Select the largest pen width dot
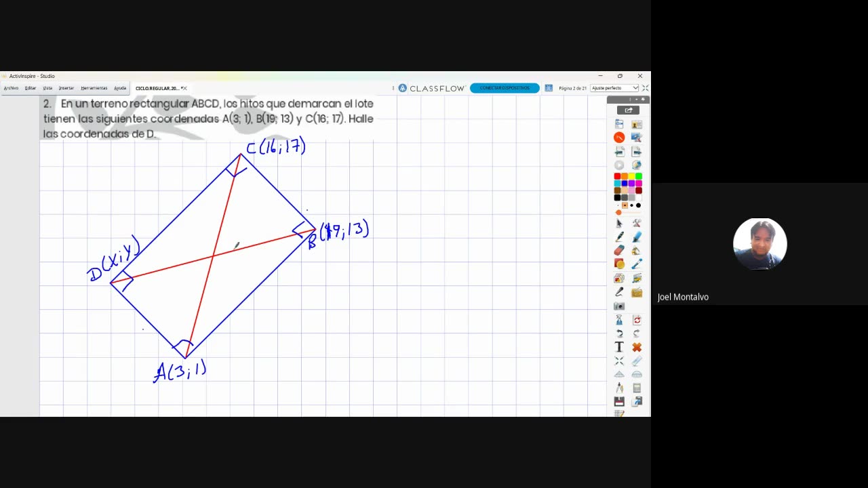868x488 pixels. [638, 205]
